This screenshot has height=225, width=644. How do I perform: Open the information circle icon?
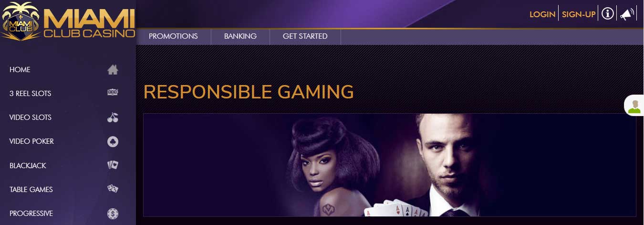607,14
